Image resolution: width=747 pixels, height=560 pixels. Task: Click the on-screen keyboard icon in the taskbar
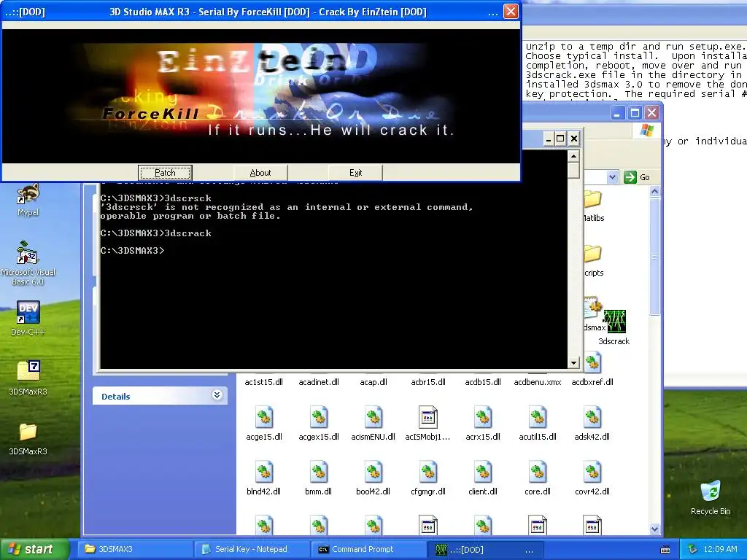(665, 550)
